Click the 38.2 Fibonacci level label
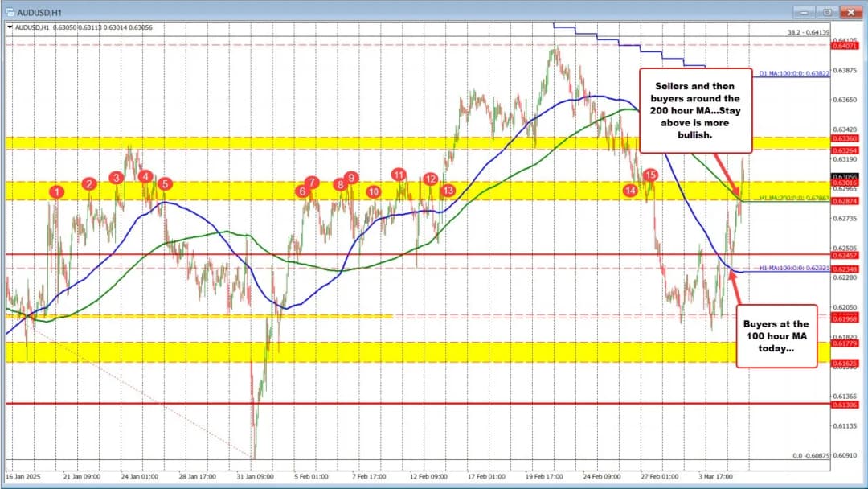Screen dimensions: 868x489 click(808, 32)
